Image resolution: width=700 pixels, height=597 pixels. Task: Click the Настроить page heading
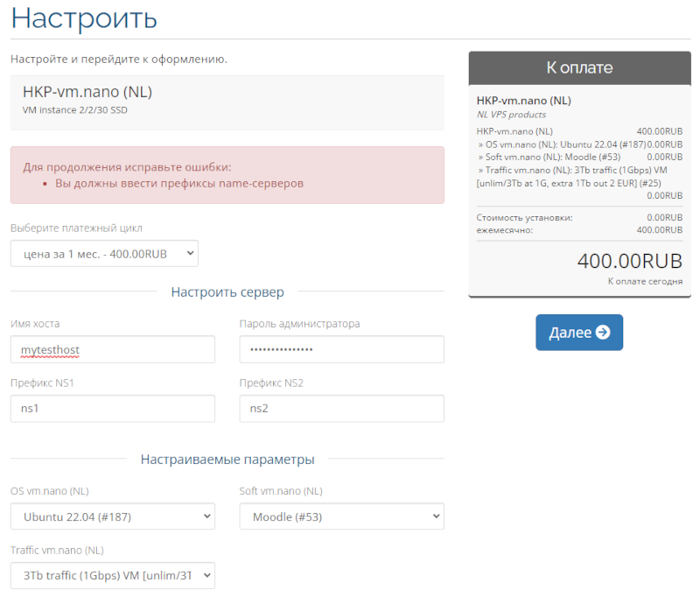[84, 18]
